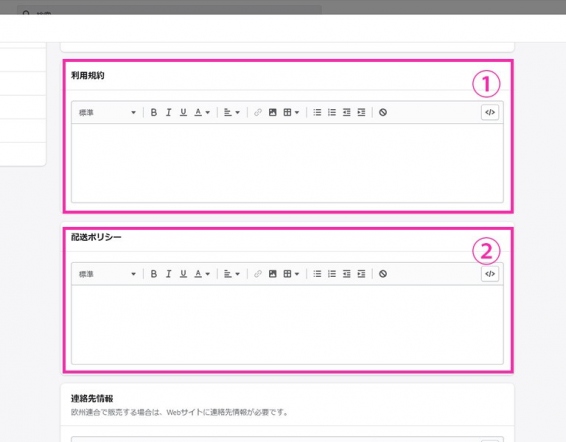566x442 pixels.
Task: Open text alignment dropdown in 利用規約 editor
Action: pos(232,112)
